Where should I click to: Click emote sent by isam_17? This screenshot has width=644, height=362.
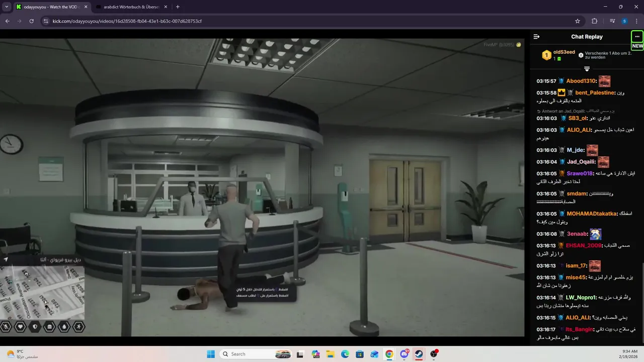click(595, 265)
